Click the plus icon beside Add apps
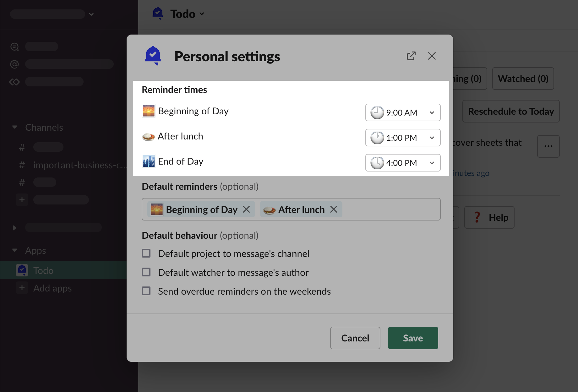This screenshot has height=392, width=578. pos(22,288)
